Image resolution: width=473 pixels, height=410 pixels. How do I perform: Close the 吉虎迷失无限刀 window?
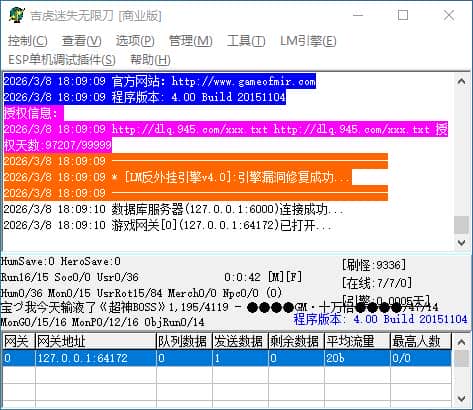coord(449,15)
